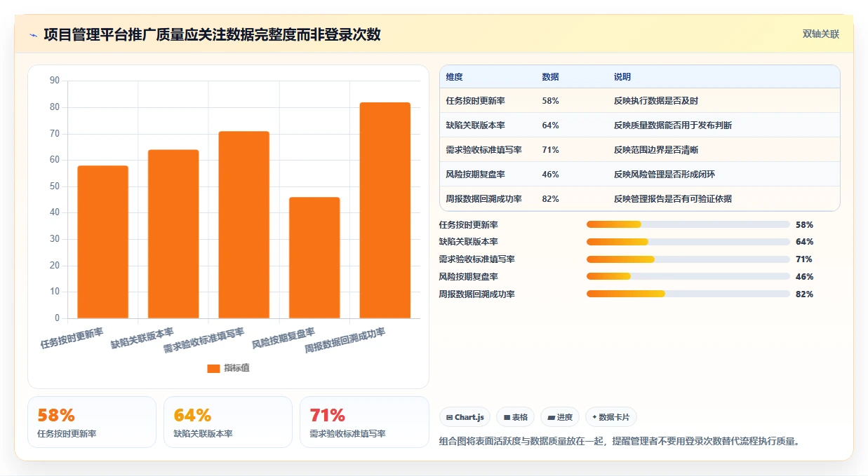Select the 任务按时更新率 table row name
The image size is (868, 476).
click(475, 101)
